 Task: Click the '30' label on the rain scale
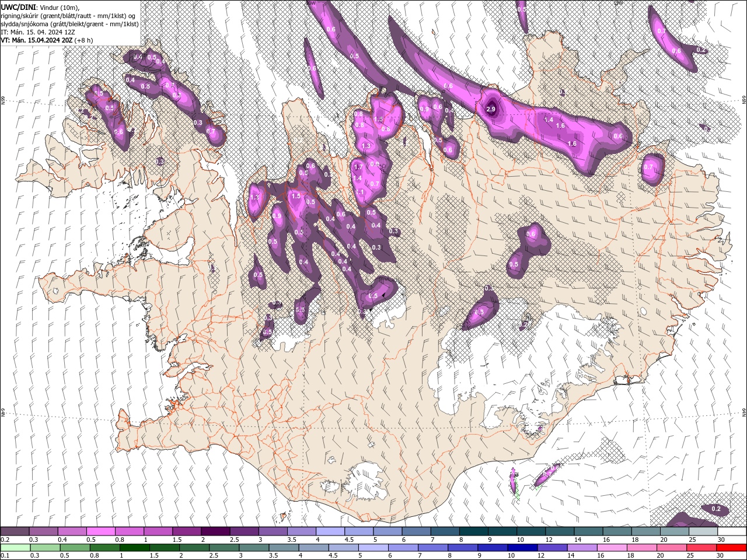[x=720, y=556]
